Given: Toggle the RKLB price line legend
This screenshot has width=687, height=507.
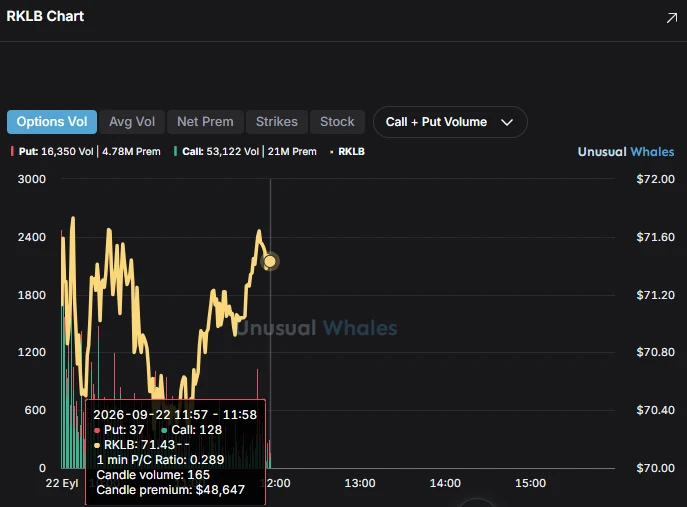Looking at the screenshot, I should pos(347,152).
